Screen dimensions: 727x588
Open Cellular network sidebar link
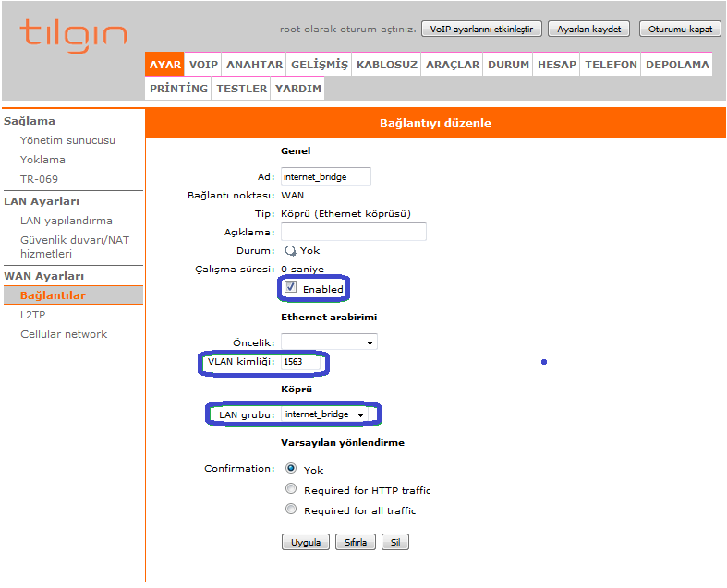64,334
